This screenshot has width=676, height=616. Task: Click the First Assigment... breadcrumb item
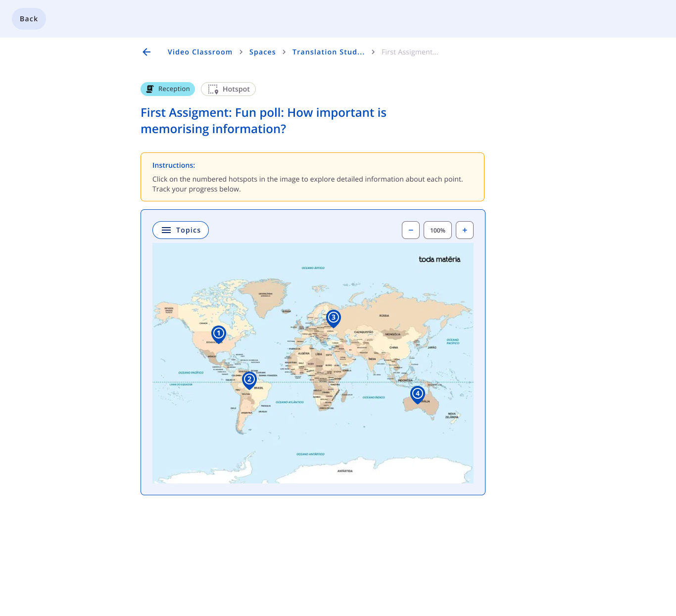(410, 52)
